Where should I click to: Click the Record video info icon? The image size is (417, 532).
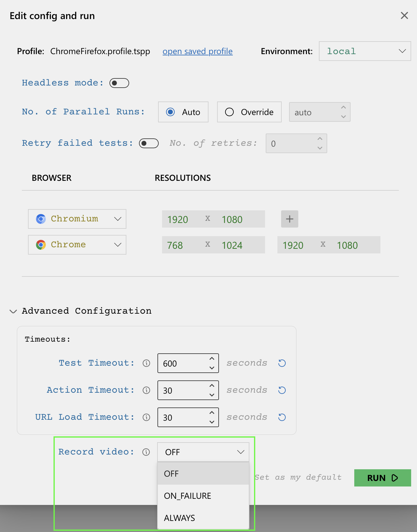[146, 452]
